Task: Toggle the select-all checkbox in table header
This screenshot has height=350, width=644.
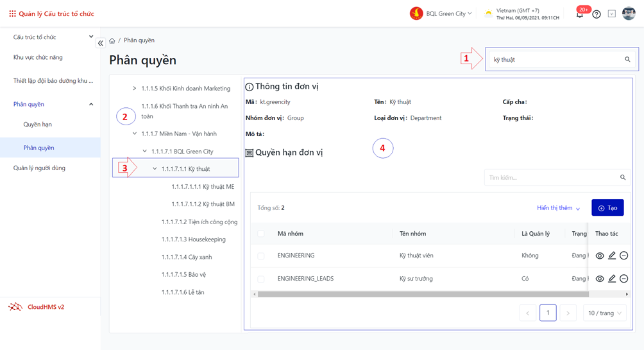Action: click(261, 234)
